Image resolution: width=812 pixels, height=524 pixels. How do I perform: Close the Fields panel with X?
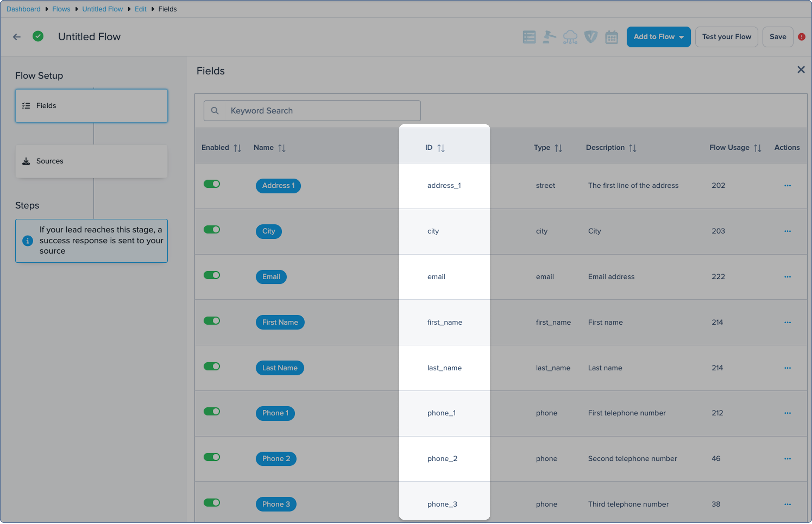801,70
